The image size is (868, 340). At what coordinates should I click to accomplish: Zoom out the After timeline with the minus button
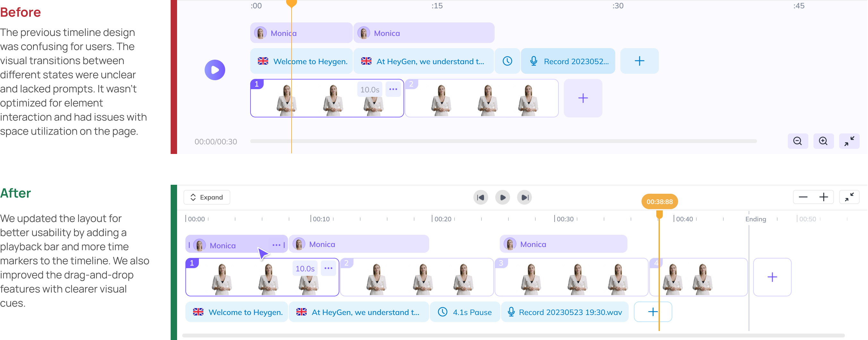(x=803, y=197)
